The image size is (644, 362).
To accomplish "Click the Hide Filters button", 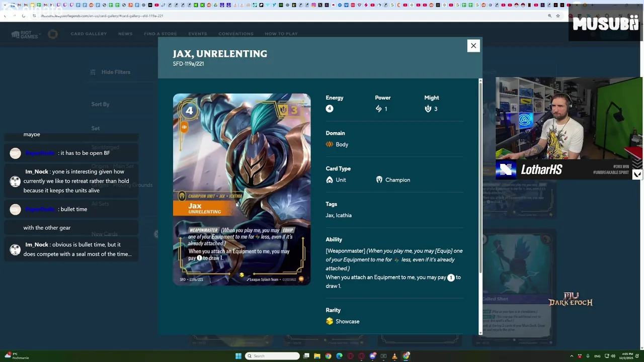I will [111, 72].
